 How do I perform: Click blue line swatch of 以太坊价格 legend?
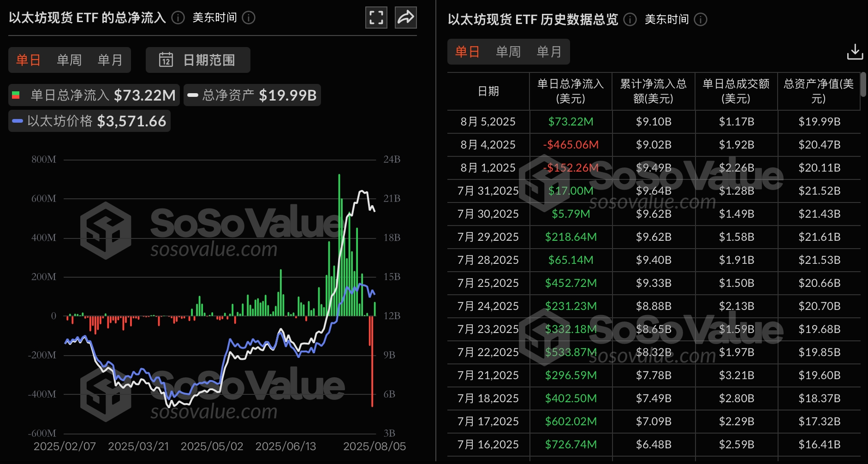[x=18, y=121]
